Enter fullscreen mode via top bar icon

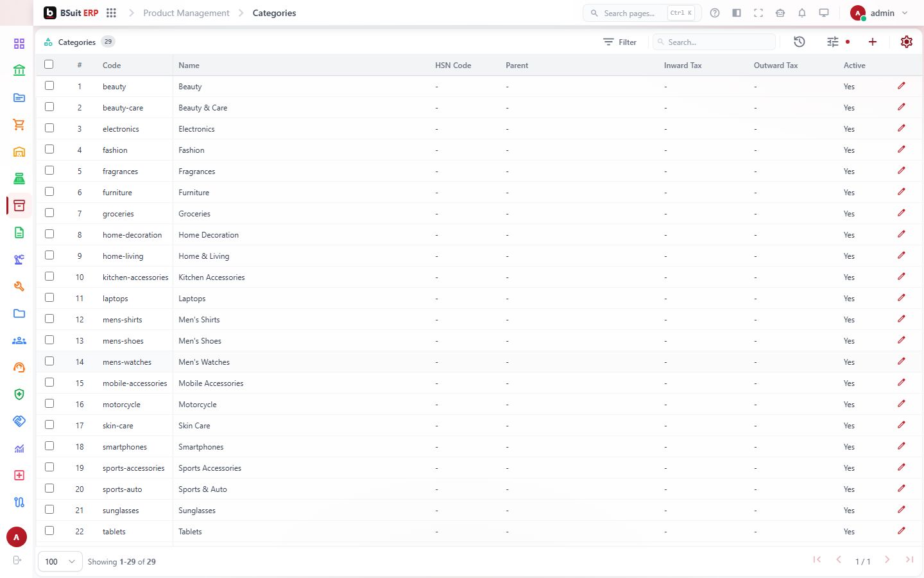tap(758, 13)
